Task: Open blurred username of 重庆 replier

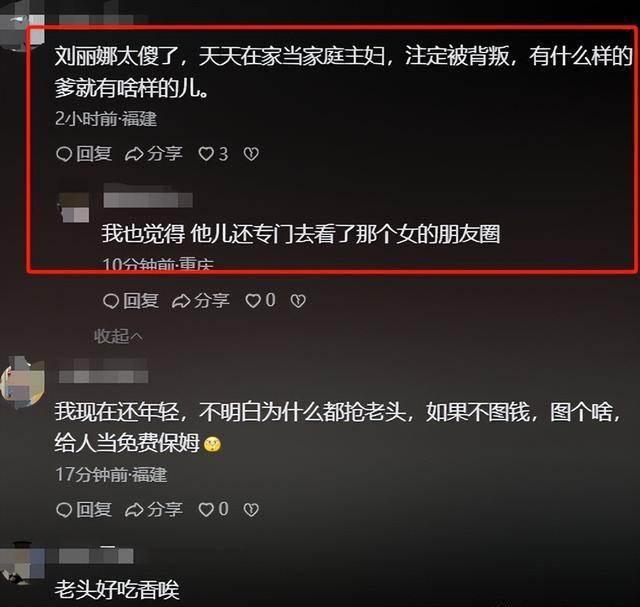Action: click(148, 200)
